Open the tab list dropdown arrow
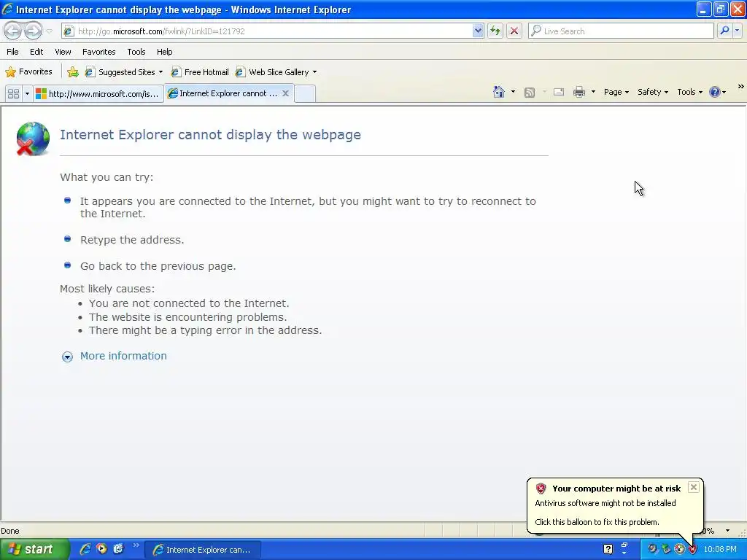Screen dimensions: 747x560 pos(27,93)
